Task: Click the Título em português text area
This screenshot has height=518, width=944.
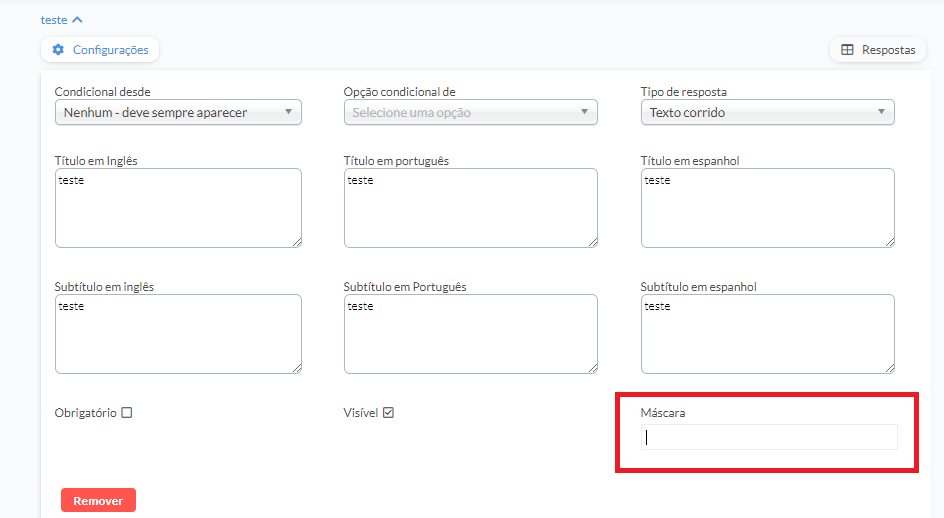Action: click(x=470, y=208)
